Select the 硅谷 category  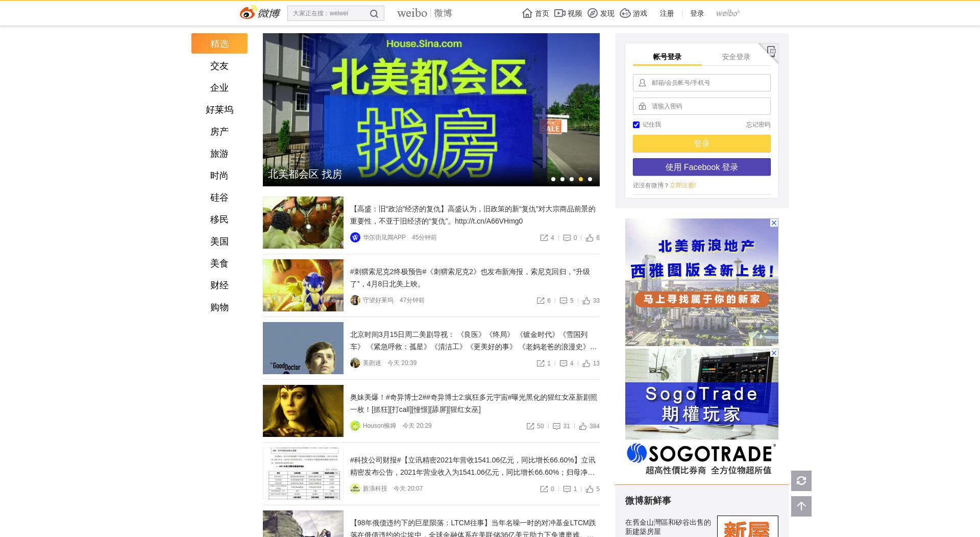pos(219,198)
